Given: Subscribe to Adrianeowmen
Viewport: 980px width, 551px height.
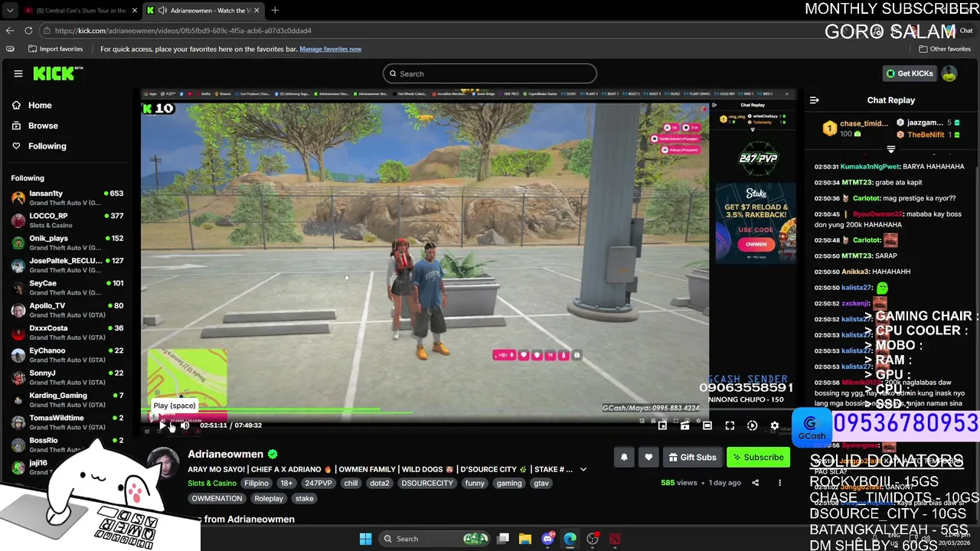Looking at the screenshot, I should 758,457.
